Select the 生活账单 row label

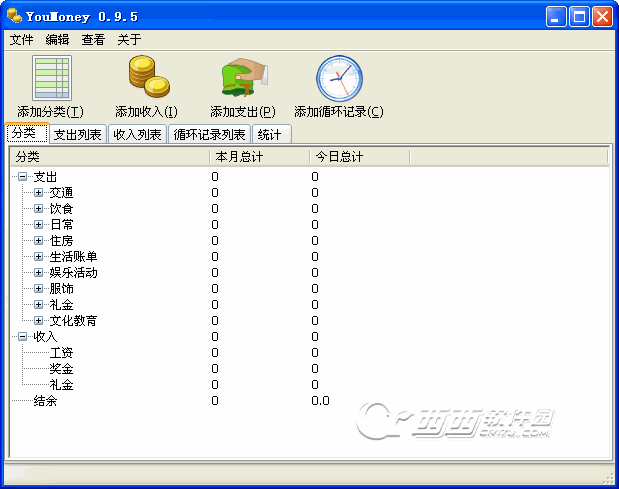tap(73, 257)
